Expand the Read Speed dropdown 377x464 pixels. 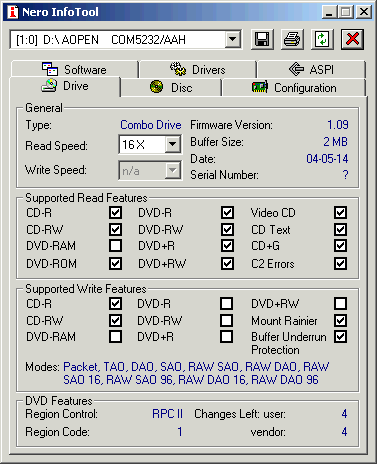point(172,144)
